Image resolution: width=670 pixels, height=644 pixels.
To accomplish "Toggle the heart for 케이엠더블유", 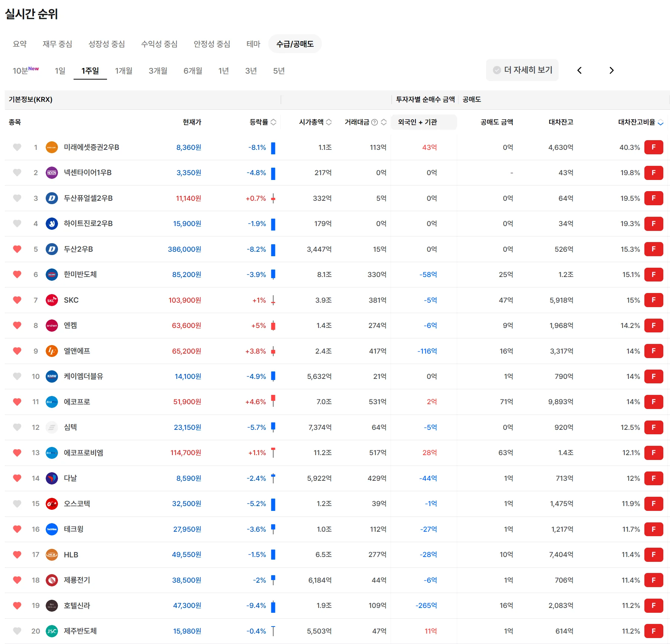I will click(17, 376).
